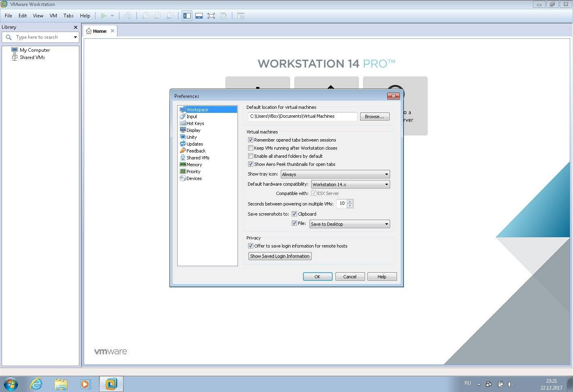Click the Unity mode toolbar icon
This screenshot has width=573, height=392.
click(x=223, y=16)
